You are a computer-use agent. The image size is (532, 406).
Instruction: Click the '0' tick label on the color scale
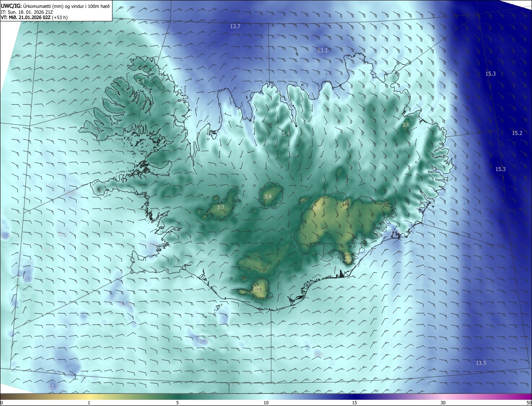tap(2, 403)
